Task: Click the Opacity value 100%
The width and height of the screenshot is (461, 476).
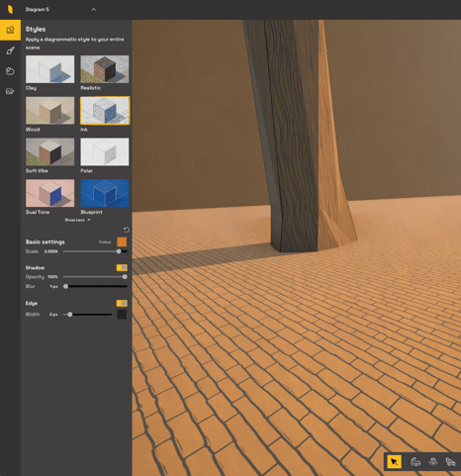Action: tap(52, 277)
